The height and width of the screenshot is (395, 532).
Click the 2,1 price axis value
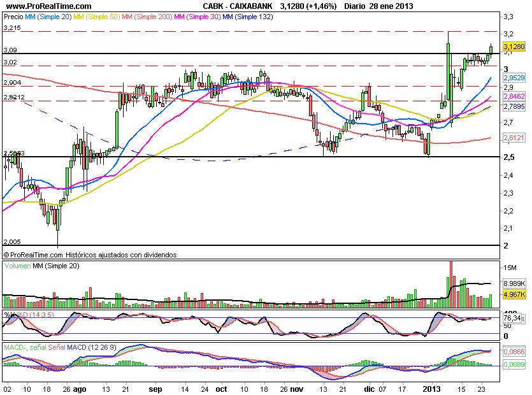(508, 228)
